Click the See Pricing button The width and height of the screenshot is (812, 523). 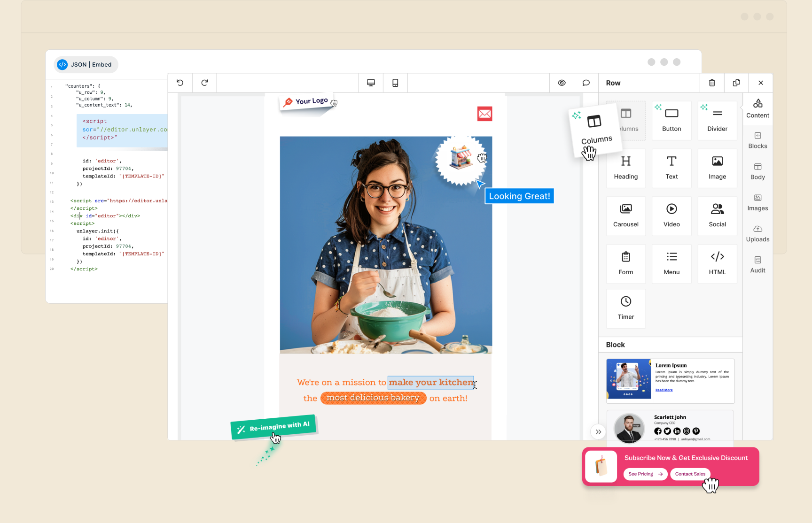645,474
